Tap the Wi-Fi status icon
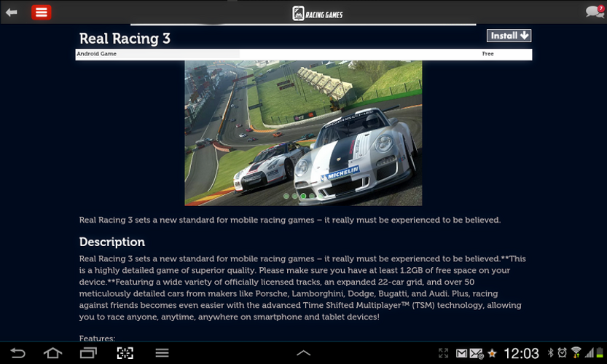Viewport: 607px width, 364px height. point(576,352)
